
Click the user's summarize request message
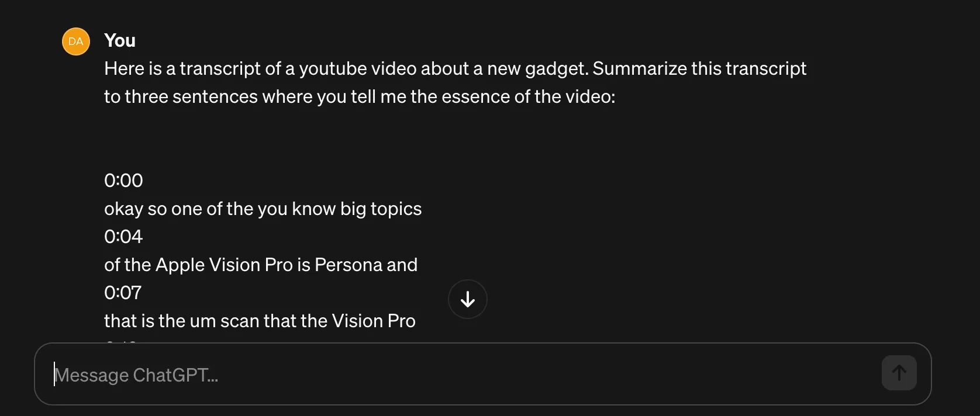(x=455, y=82)
